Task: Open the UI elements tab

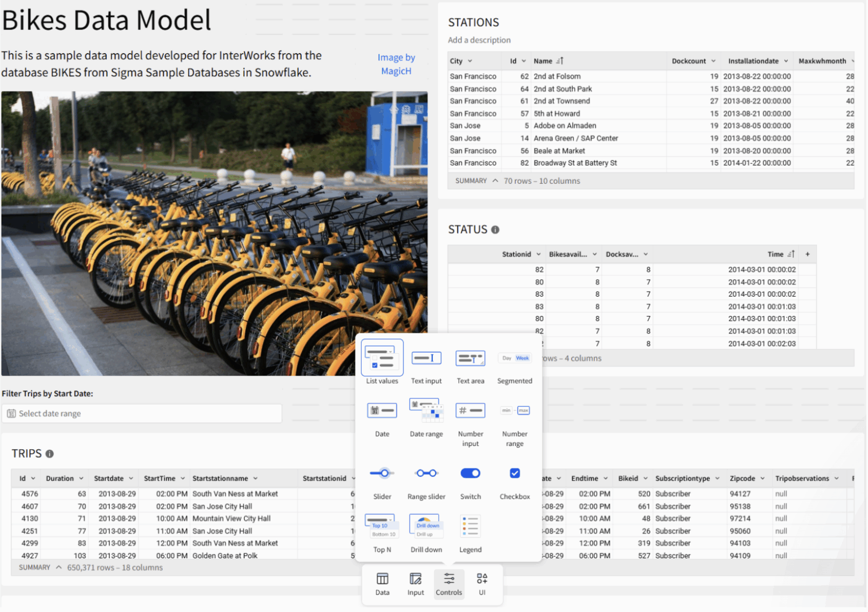Action: coord(481,584)
